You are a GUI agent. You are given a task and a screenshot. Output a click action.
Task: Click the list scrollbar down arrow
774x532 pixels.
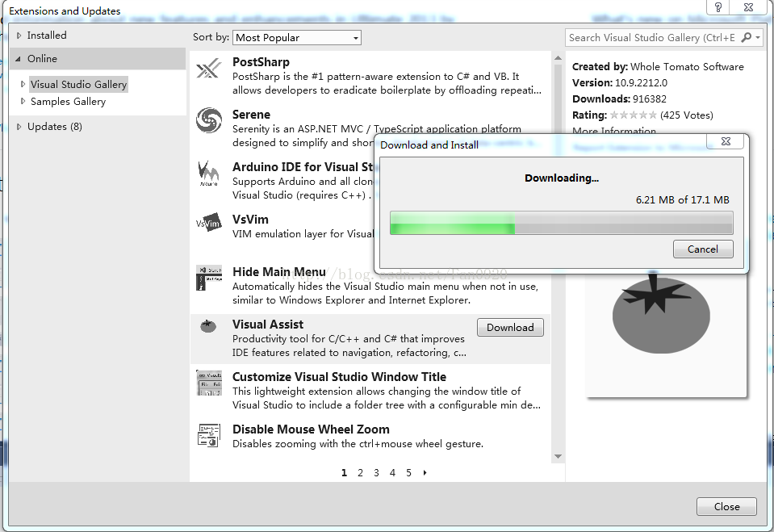click(558, 456)
